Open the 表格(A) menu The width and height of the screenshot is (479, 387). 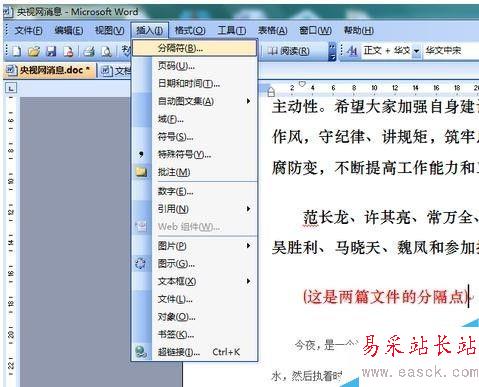(x=272, y=30)
